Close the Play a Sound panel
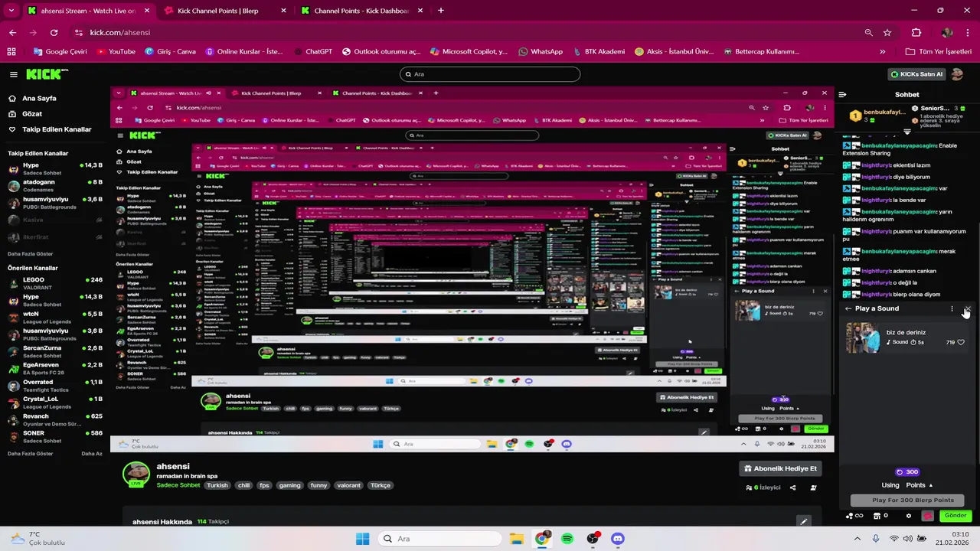The width and height of the screenshot is (980, 551). [x=967, y=309]
